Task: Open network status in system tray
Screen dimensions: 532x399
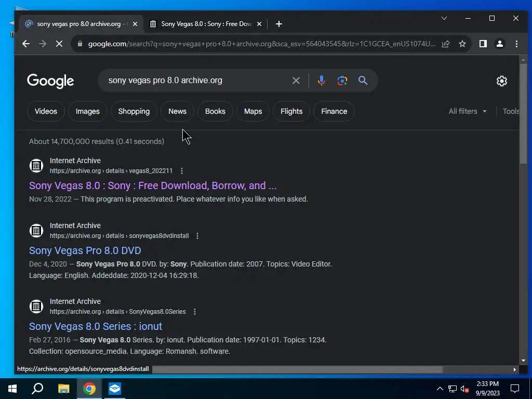Action: (x=453, y=389)
